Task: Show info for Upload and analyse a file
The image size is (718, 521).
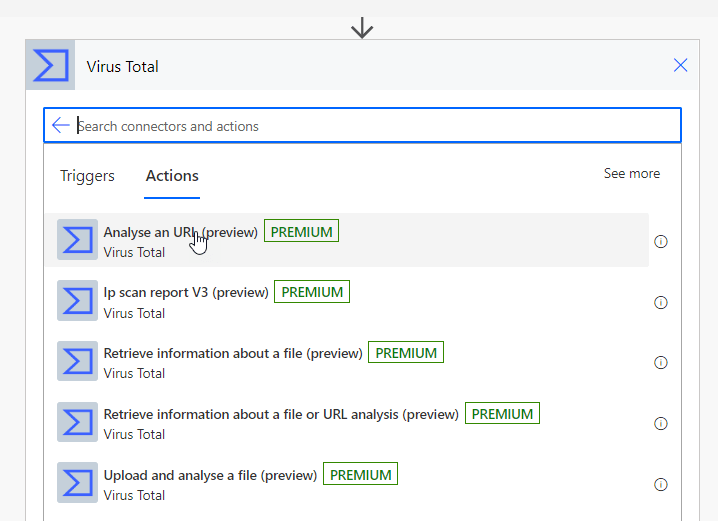Action: tap(660, 484)
